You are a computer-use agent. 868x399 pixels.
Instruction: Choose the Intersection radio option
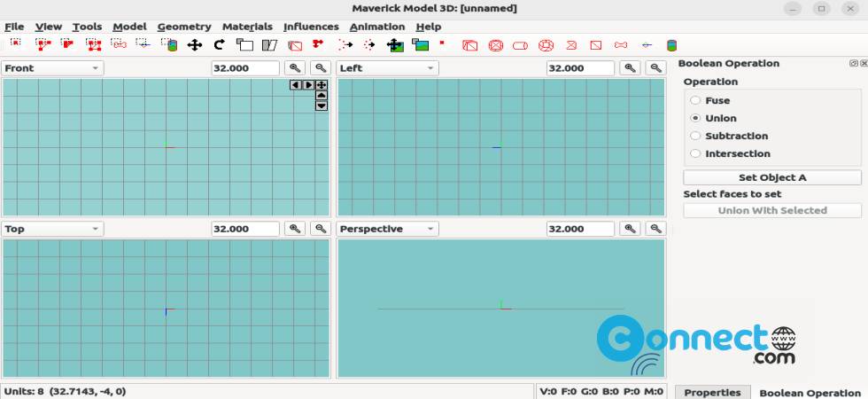click(x=695, y=154)
